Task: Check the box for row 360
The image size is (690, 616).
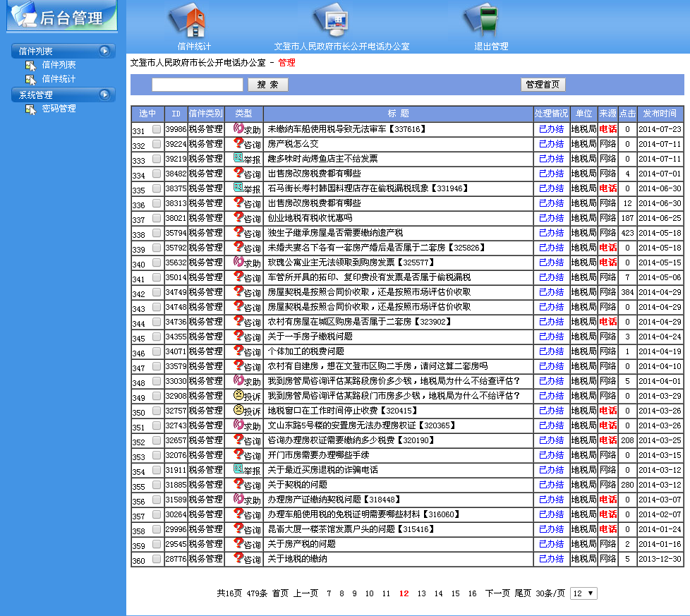Action: pos(157,559)
